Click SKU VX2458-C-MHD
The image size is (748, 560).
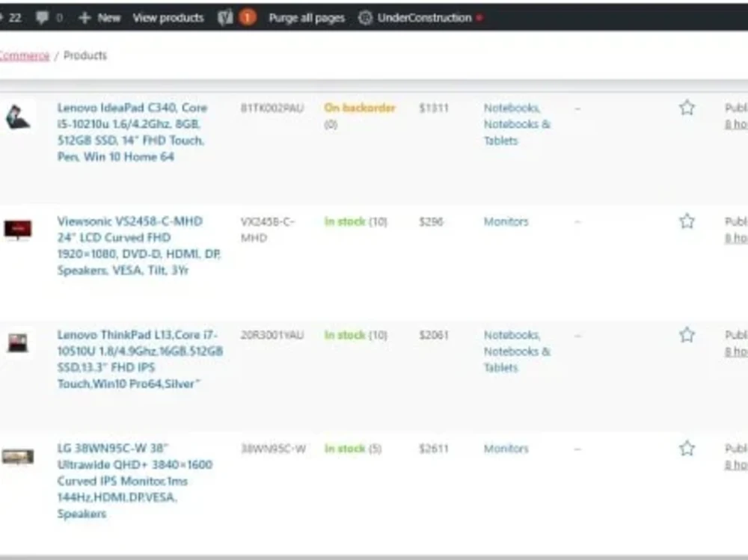coord(268,230)
